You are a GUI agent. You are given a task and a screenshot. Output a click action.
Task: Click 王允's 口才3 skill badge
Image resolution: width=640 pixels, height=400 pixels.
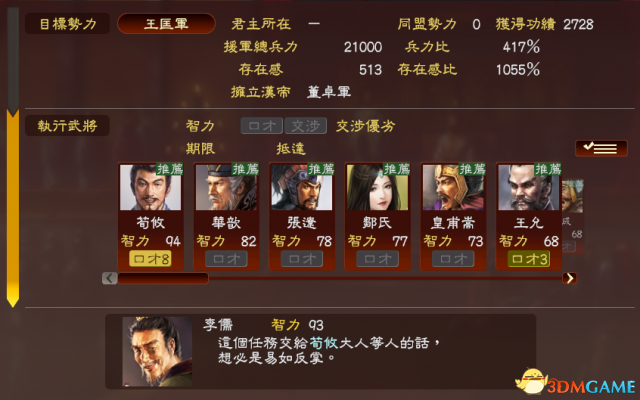pos(529,259)
